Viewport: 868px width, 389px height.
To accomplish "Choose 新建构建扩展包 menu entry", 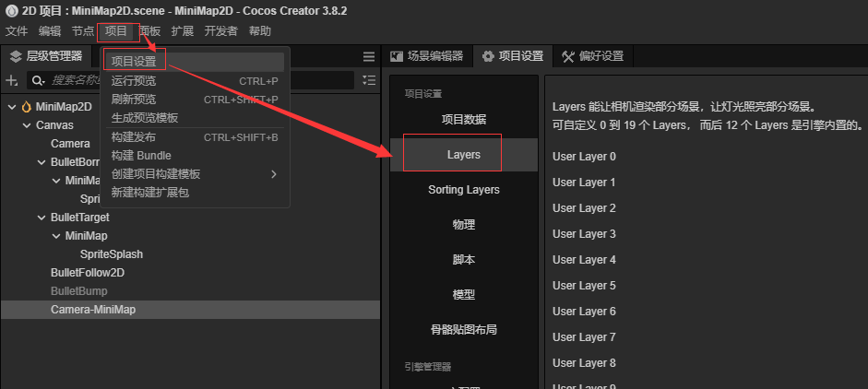I will pyautogui.click(x=195, y=192).
